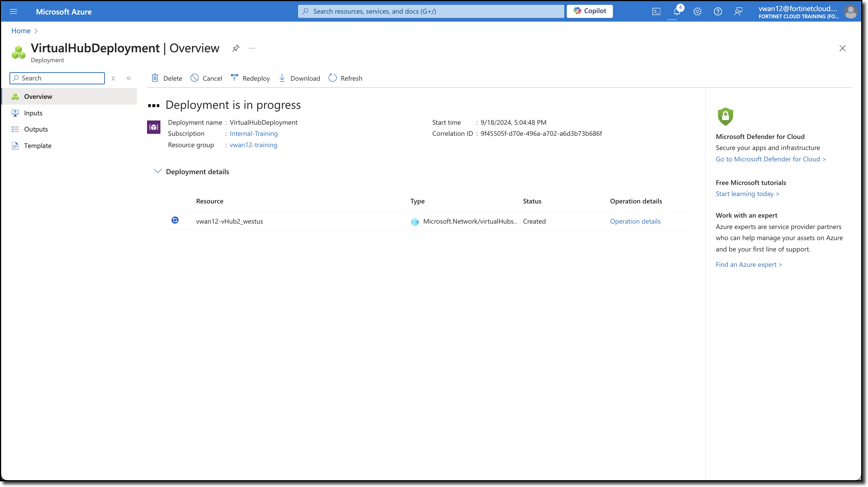Select the start time 9/18/2024, 5:04:48 PM
This screenshot has height=487, width=868.
[x=514, y=122]
